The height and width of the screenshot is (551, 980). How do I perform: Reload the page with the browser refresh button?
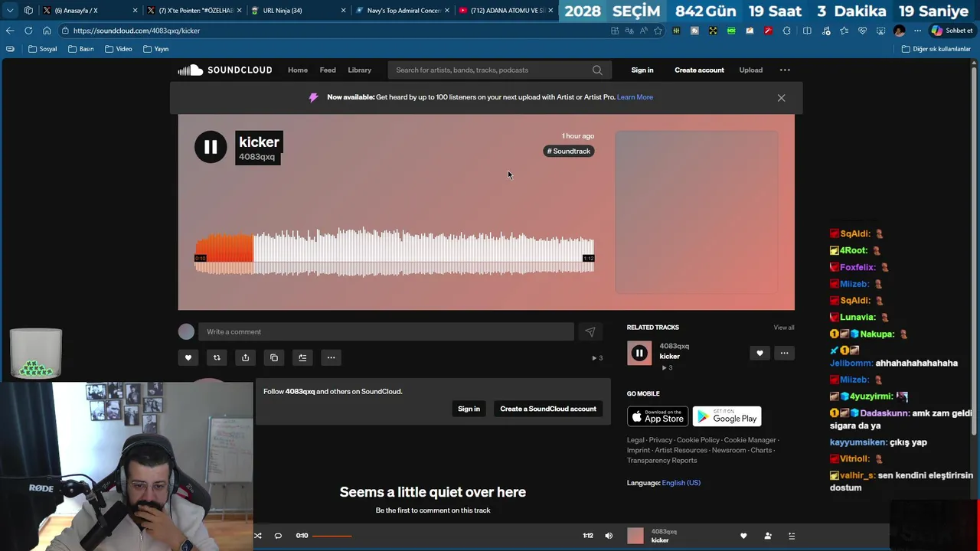28,31
